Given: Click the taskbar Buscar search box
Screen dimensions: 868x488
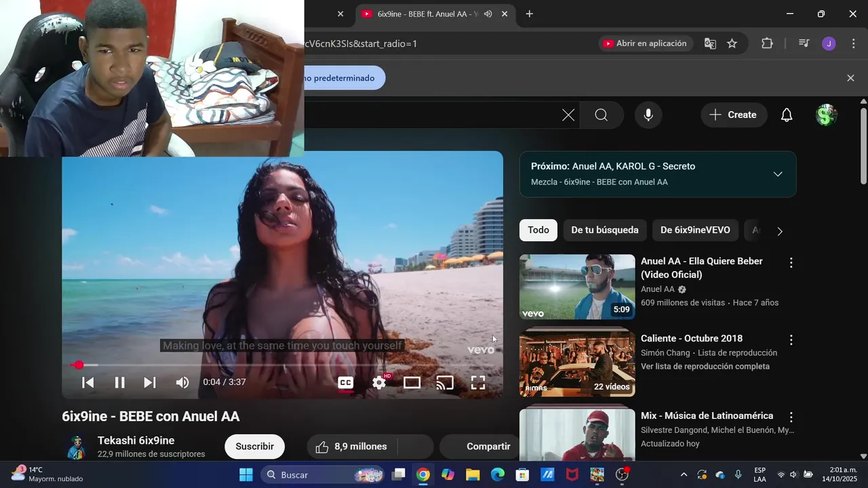Looking at the screenshot, I should pyautogui.click(x=324, y=474).
